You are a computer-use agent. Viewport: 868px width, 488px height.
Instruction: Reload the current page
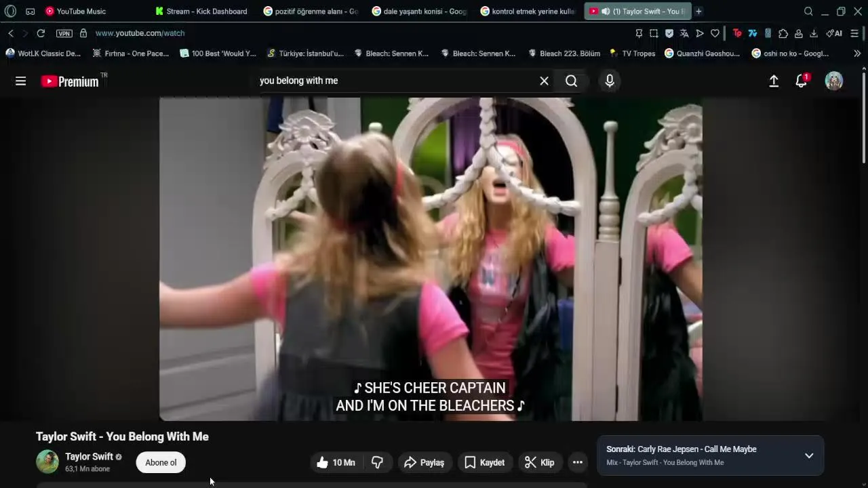pyautogui.click(x=41, y=33)
